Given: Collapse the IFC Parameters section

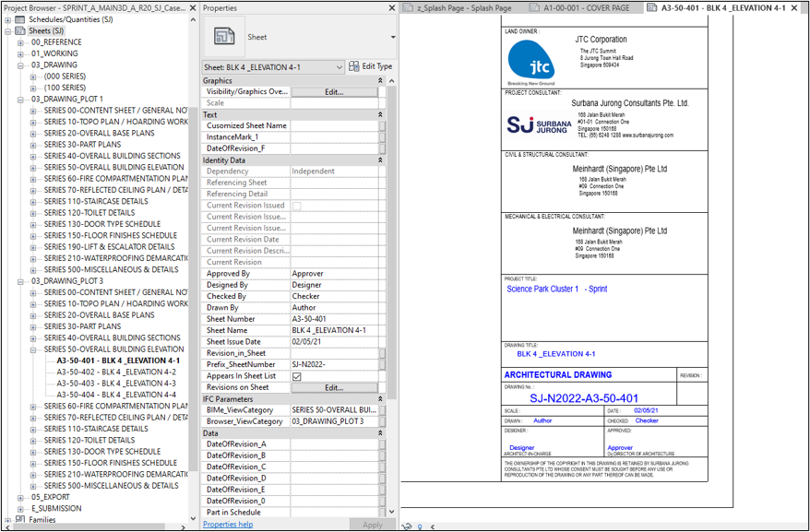Looking at the screenshot, I should [x=380, y=398].
